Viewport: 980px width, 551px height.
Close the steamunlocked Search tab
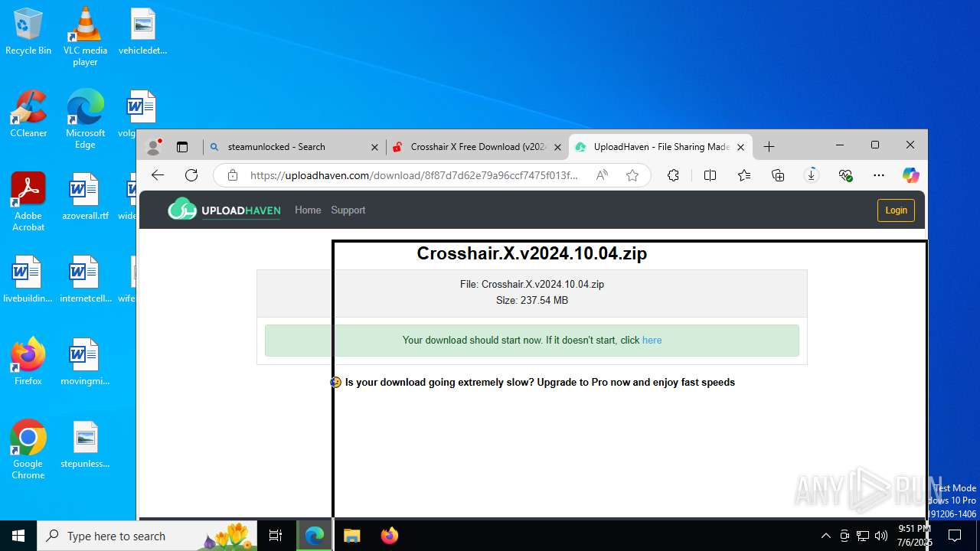point(374,147)
